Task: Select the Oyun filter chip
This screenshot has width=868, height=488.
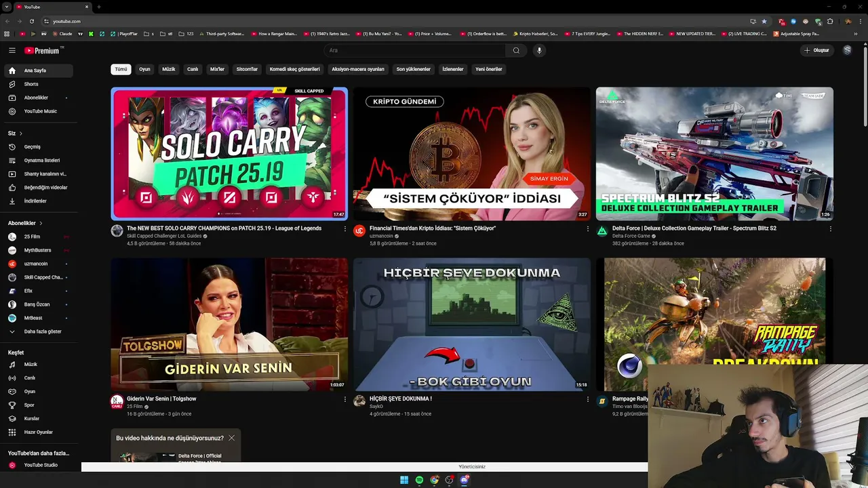Action: pos(144,69)
